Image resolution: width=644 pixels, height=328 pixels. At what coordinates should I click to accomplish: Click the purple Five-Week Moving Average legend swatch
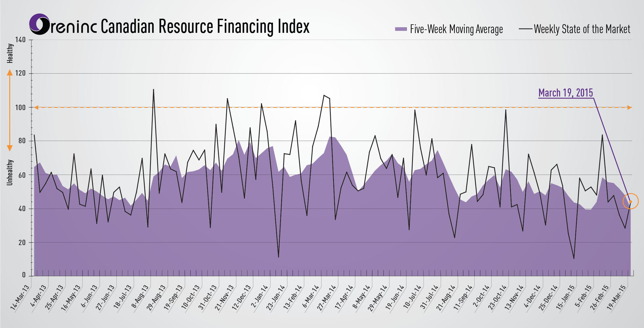click(x=401, y=29)
